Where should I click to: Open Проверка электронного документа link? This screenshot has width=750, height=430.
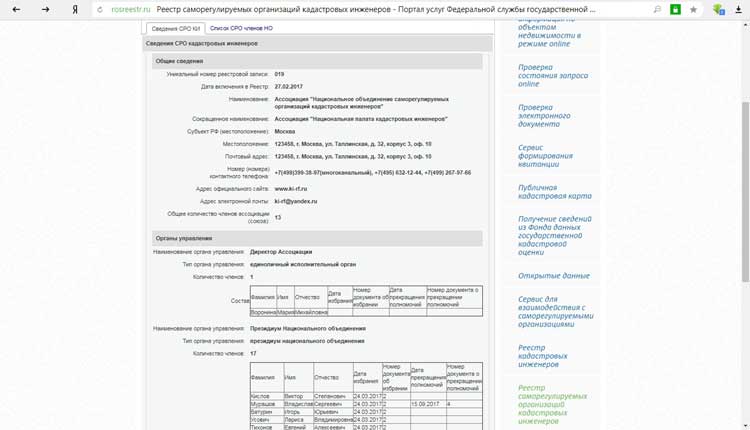[544, 116]
